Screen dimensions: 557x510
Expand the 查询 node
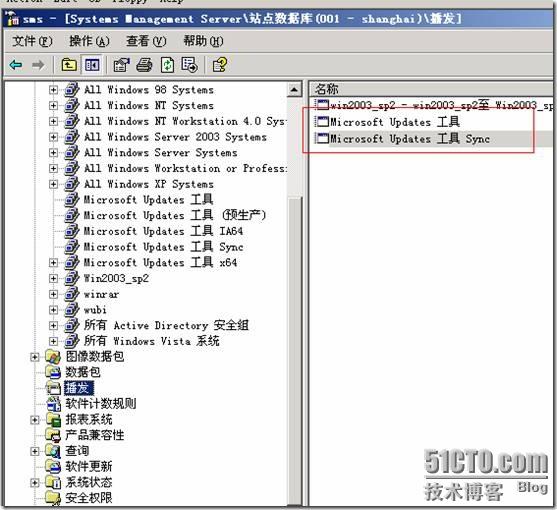34,451
